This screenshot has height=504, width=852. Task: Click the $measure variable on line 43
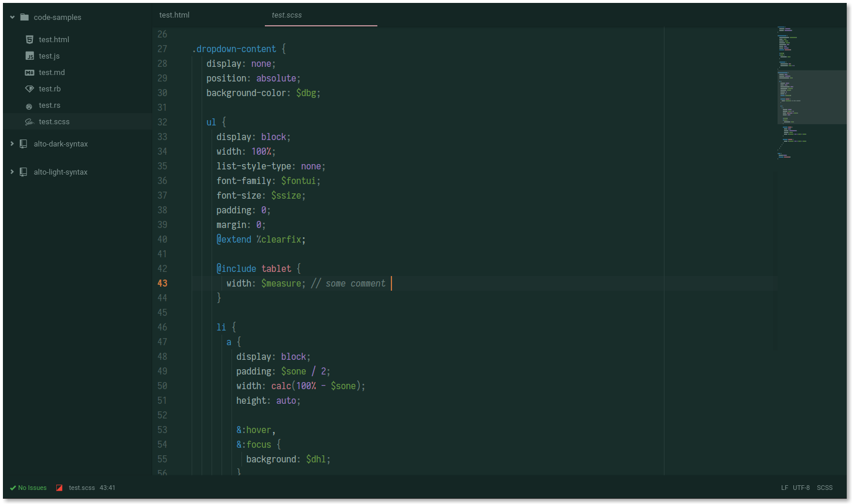(x=281, y=283)
